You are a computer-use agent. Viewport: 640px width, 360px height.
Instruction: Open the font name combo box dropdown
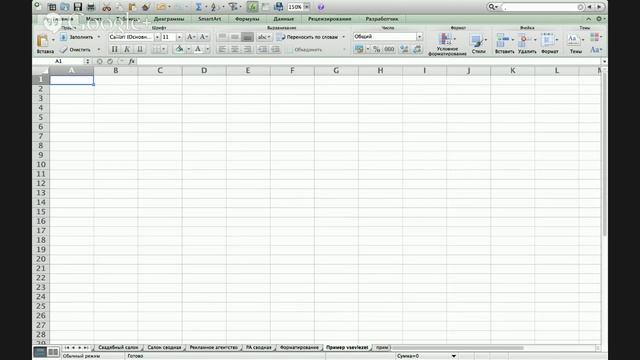tap(157, 37)
